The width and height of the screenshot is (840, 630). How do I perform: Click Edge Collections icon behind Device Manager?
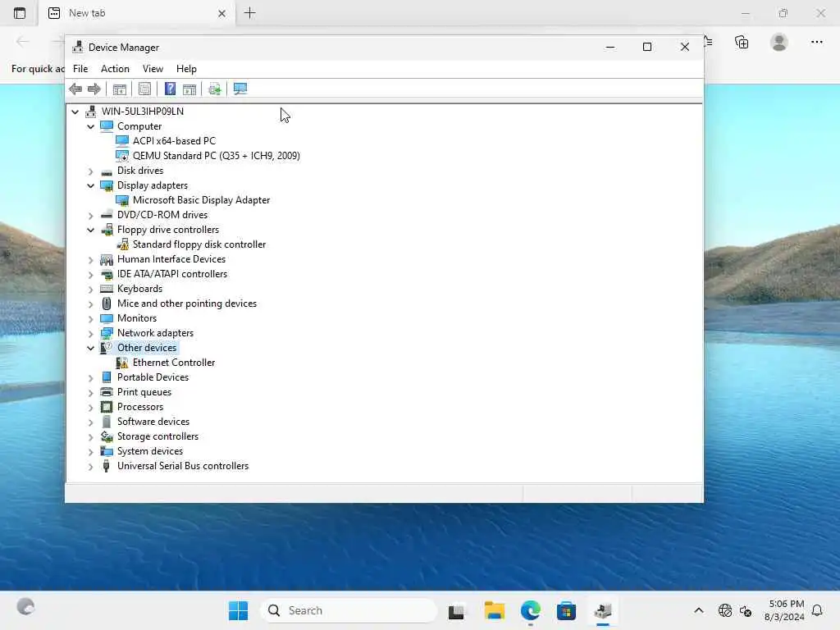[742, 43]
